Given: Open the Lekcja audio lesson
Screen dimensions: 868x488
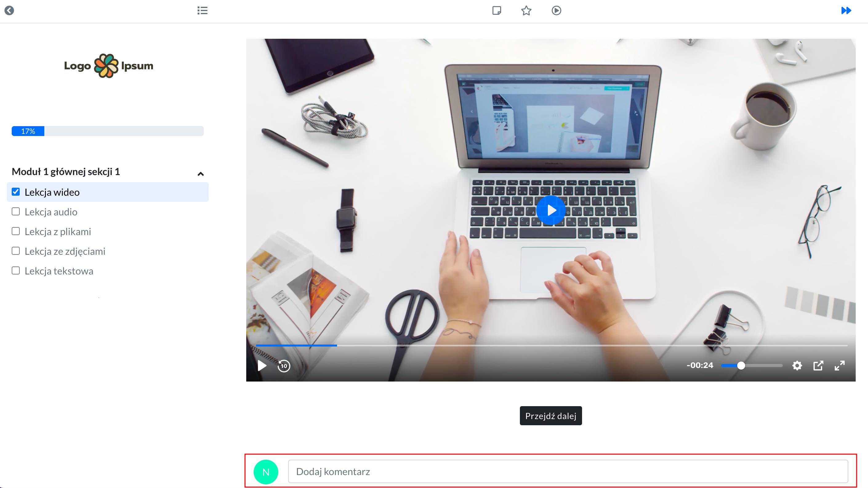Looking at the screenshot, I should [x=51, y=212].
